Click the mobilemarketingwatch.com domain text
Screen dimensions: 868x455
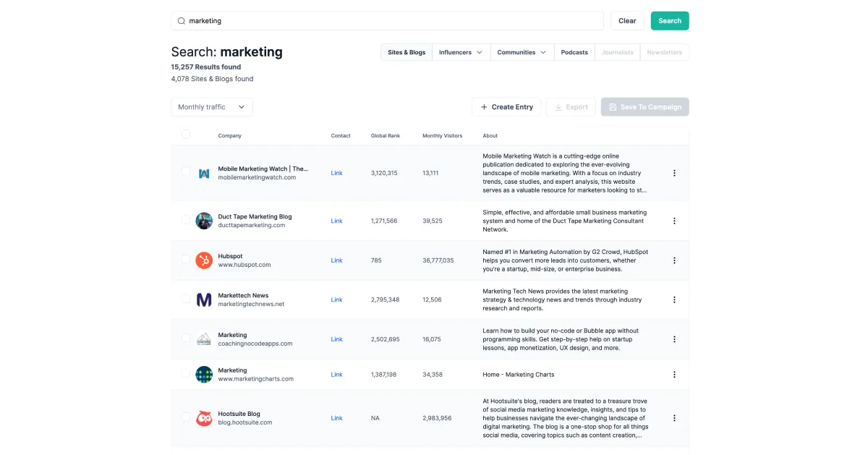257,177
